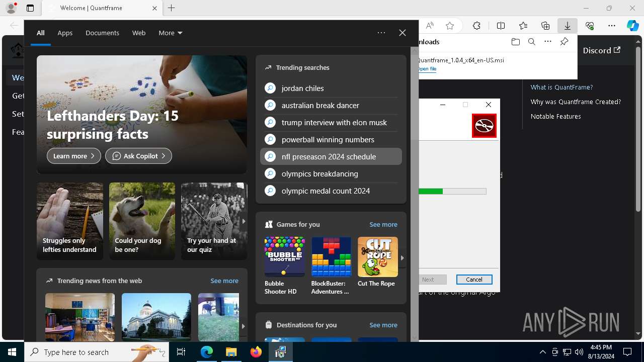Open Discord external link on Quantframe page
Viewport: 644px width, 362px height.
601,50
